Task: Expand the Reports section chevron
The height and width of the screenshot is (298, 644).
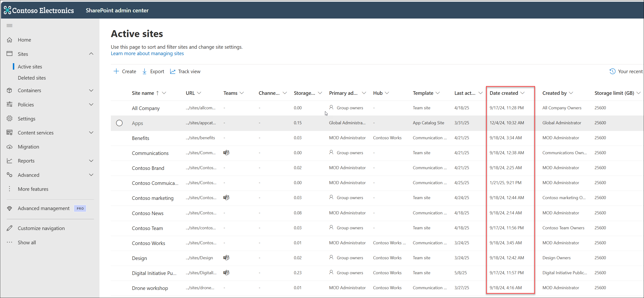Action: (91, 161)
